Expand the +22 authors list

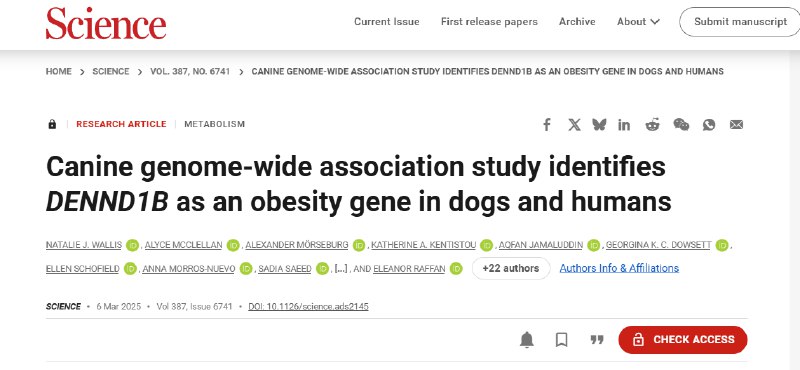pos(511,268)
